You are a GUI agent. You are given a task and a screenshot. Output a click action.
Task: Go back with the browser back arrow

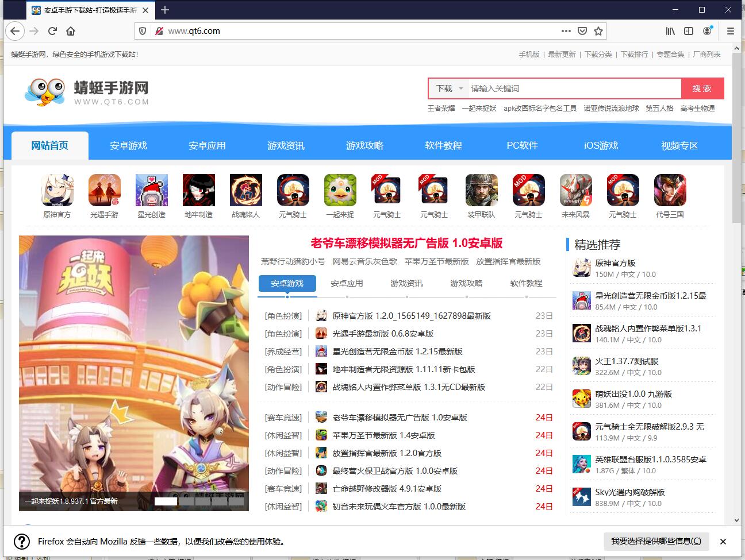pos(15,31)
